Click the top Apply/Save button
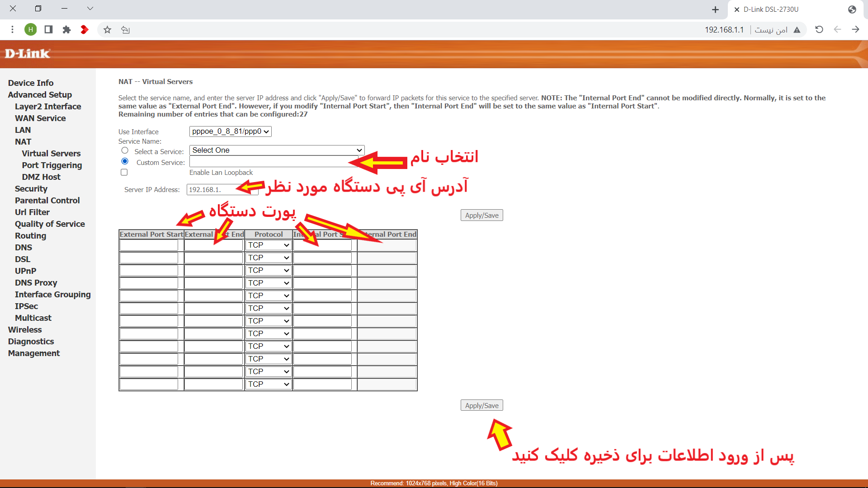The image size is (868, 488). coord(481,215)
